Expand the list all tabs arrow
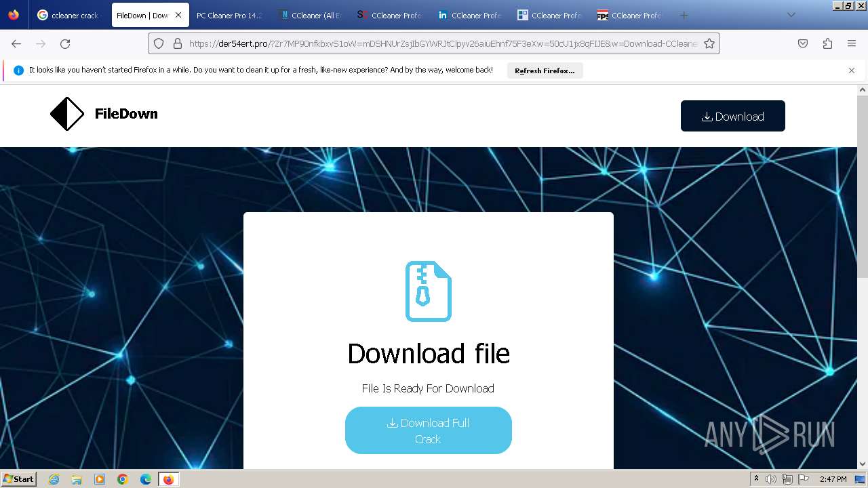Screen dimensions: 868x488 coord(791,15)
